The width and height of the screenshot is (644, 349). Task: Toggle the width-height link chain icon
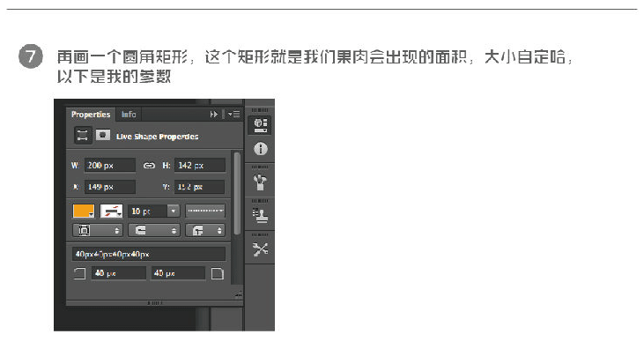[x=149, y=166]
